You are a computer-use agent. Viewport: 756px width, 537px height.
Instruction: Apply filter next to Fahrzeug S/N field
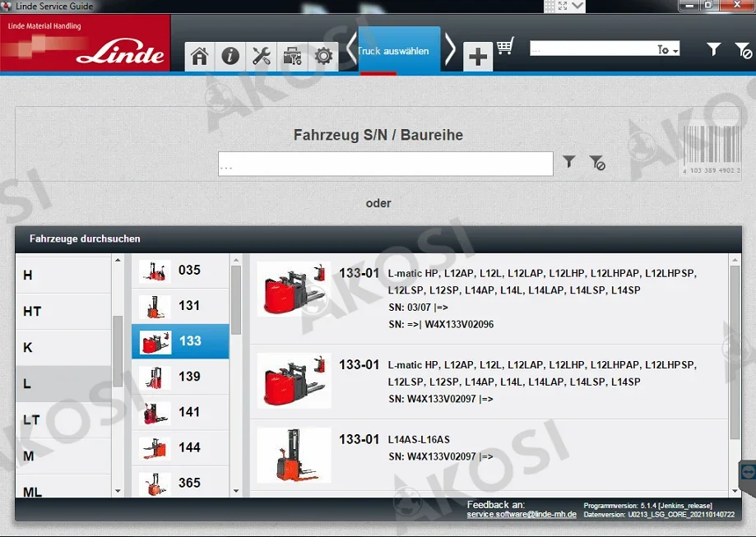[x=569, y=161]
